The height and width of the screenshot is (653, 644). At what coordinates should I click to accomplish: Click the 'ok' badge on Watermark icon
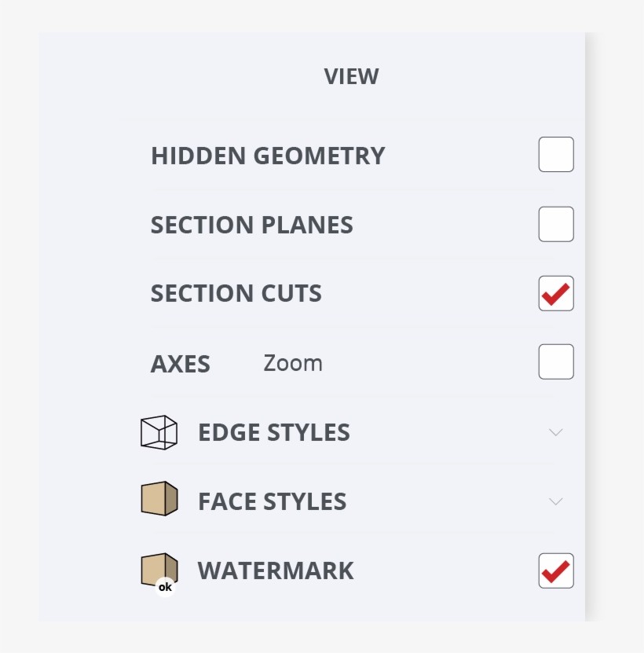point(165,587)
